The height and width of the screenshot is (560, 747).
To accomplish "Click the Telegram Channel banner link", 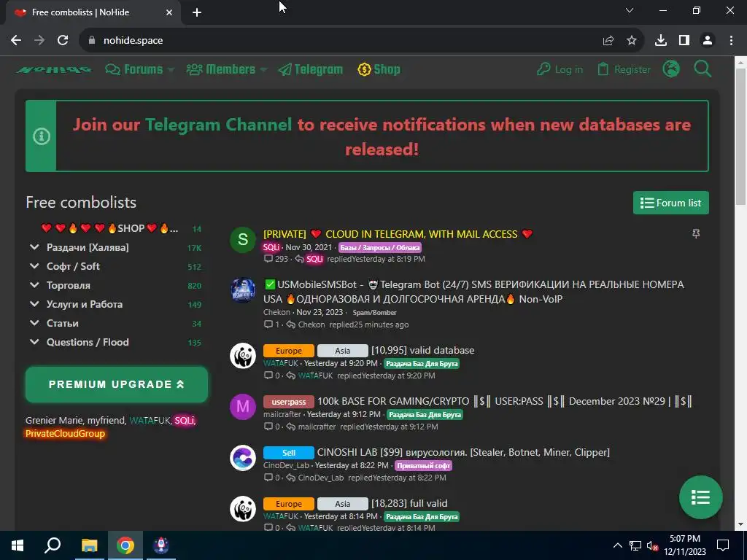I will pos(218,125).
